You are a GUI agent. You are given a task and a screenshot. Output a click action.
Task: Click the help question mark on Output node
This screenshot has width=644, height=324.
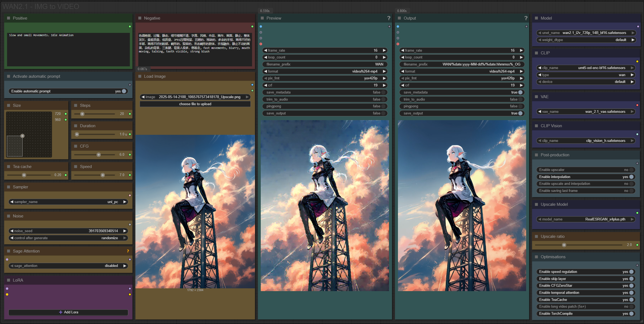click(526, 18)
